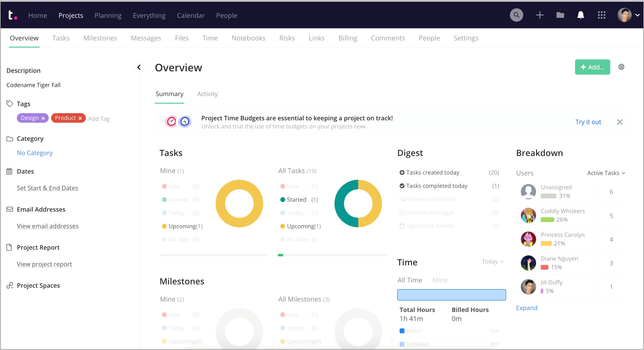This screenshot has width=644, height=350.
Task: Click the search icon in top navigation
Action: coord(517,15)
